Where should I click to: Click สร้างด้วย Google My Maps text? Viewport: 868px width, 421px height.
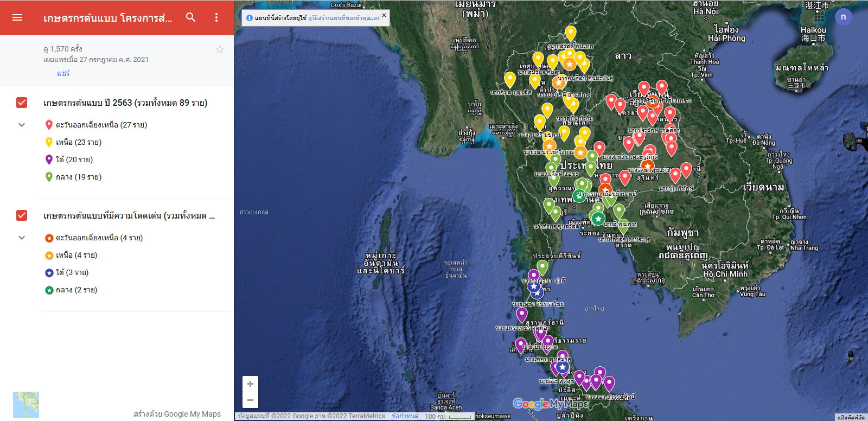(177, 414)
